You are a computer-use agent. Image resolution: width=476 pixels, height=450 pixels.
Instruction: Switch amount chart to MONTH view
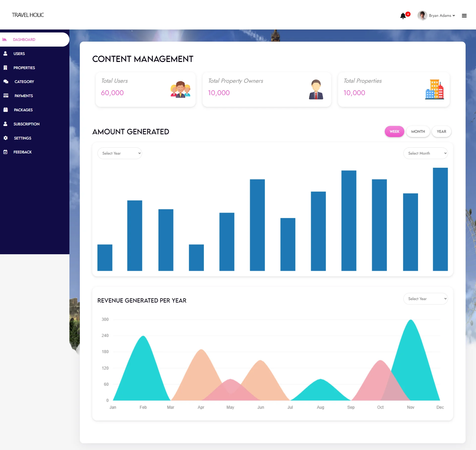[418, 132]
